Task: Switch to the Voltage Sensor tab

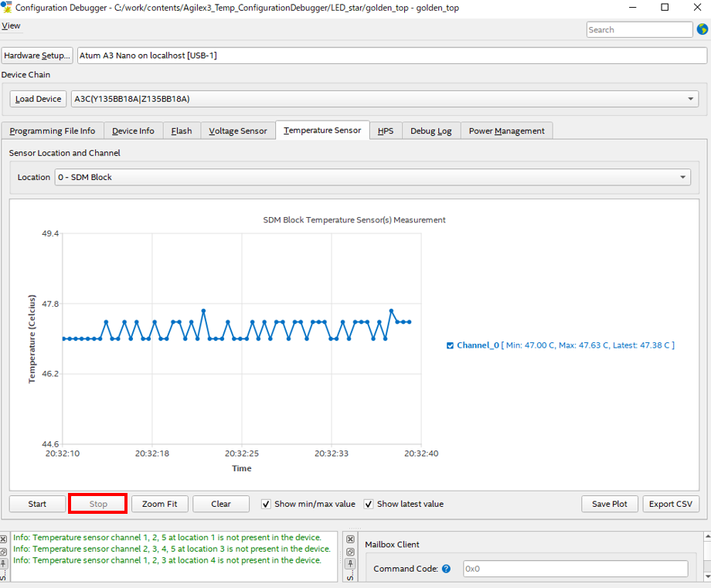Action: click(238, 131)
